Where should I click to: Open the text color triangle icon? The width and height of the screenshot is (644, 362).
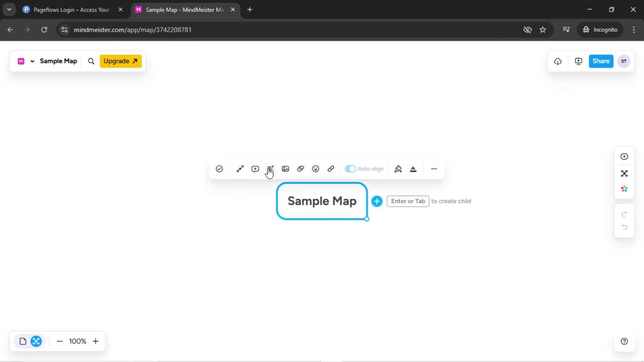point(413,169)
